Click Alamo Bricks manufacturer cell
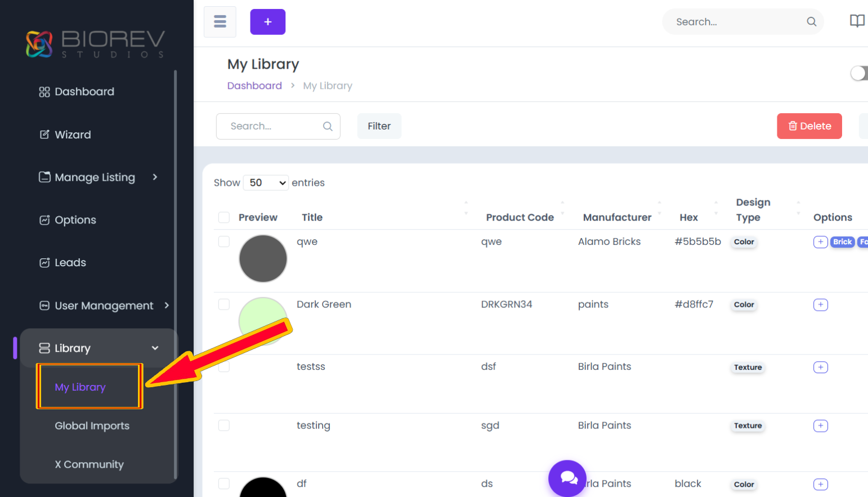This screenshot has width=868, height=497. [609, 241]
